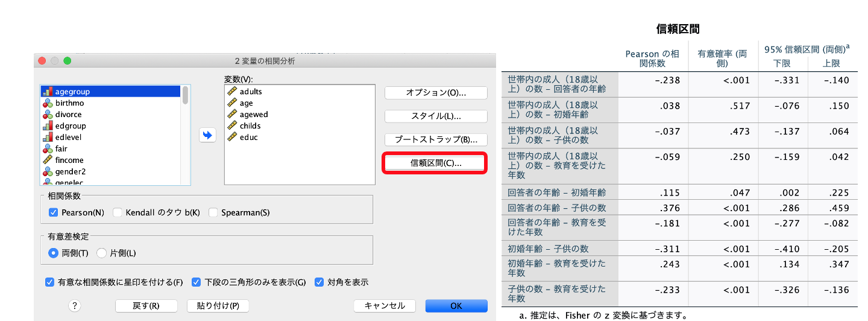This screenshot has width=868, height=321.
Task: Select agewed in the 変数 list
Action: click(x=300, y=115)
